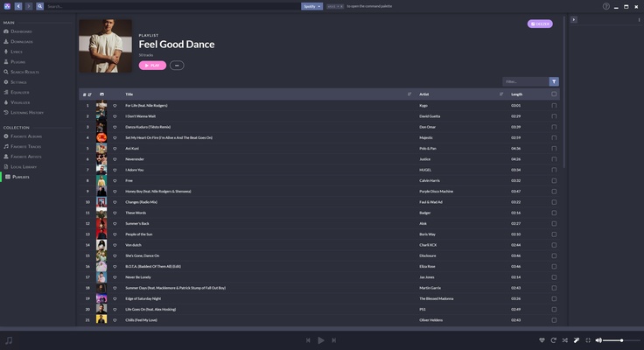Select checkbox for Danza Kuduro track
This screenshot has height=350, width=644.
[554, 127]
